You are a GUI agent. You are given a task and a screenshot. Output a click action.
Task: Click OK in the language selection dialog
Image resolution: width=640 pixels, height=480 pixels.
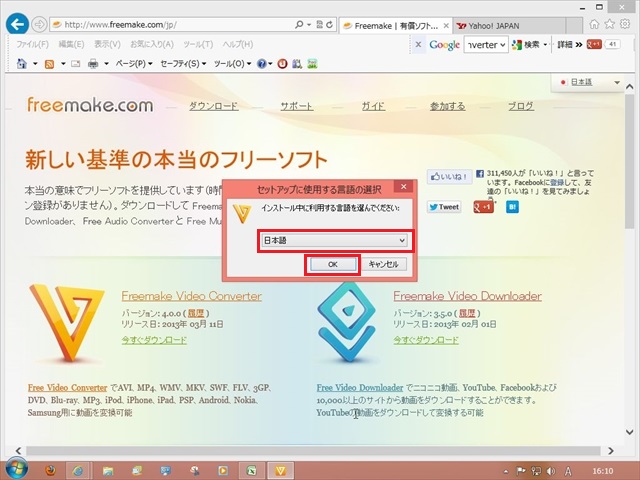click(x=333, y=264)
